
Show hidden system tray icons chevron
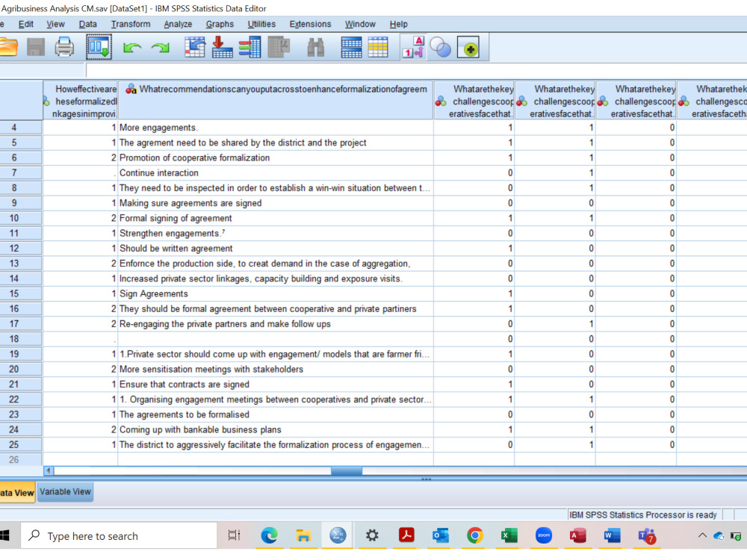click(702, 535)
